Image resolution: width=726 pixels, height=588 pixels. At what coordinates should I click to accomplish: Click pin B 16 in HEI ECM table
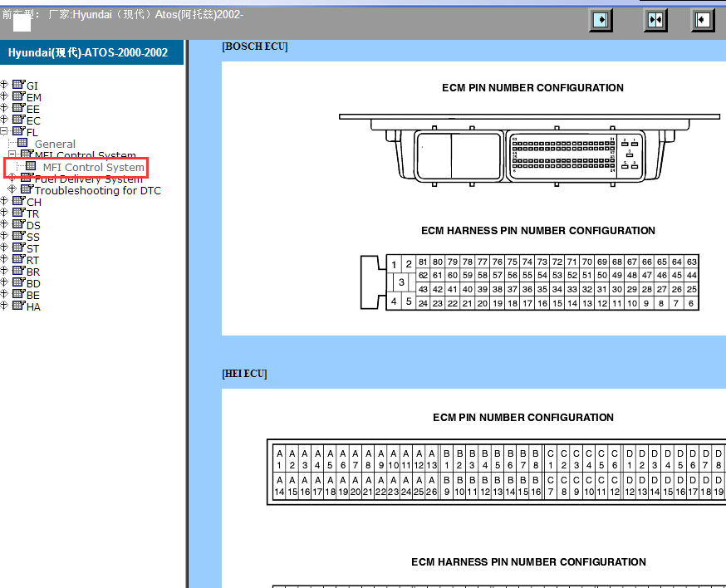click(535, 486)
